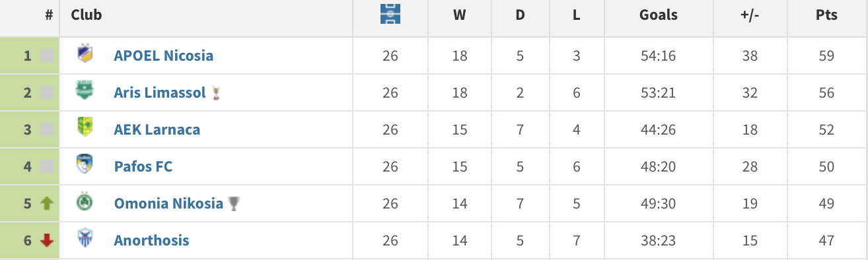The height and width of the screenshot is (260, 868).
Task: Open the APOEL Nicosia club page
Action: [x=164, y=55]
